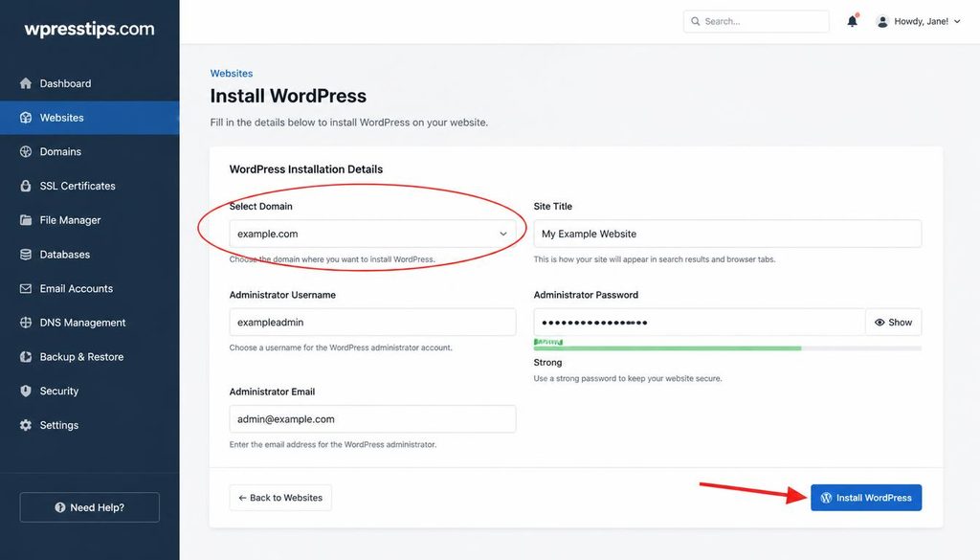The height and width of the screenshot is (560, 980).
Task: Expand the Select Domain dropdown
Action: [372, 234]
